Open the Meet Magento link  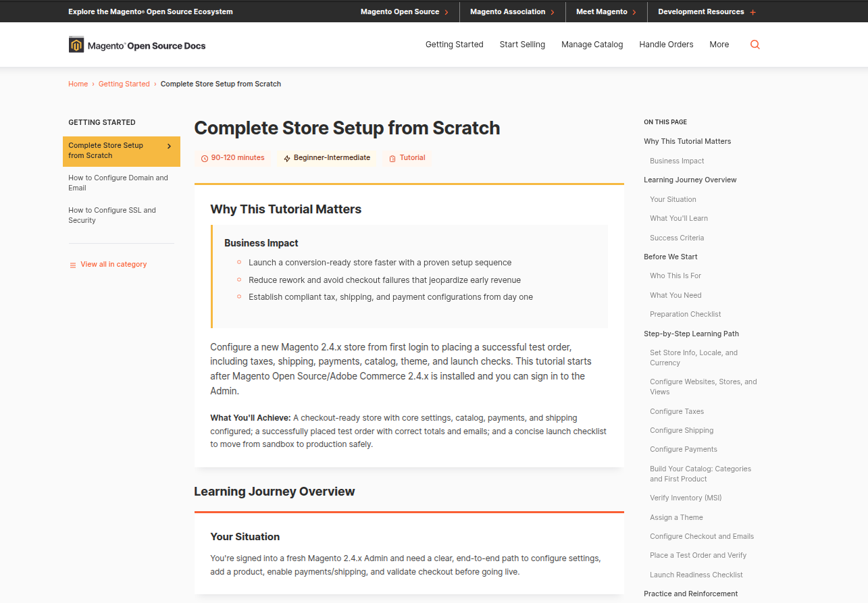click(601, 12)
